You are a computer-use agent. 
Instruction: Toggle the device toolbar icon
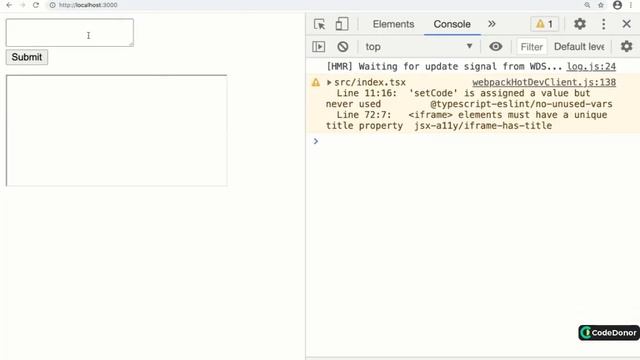tap(342, 24)
